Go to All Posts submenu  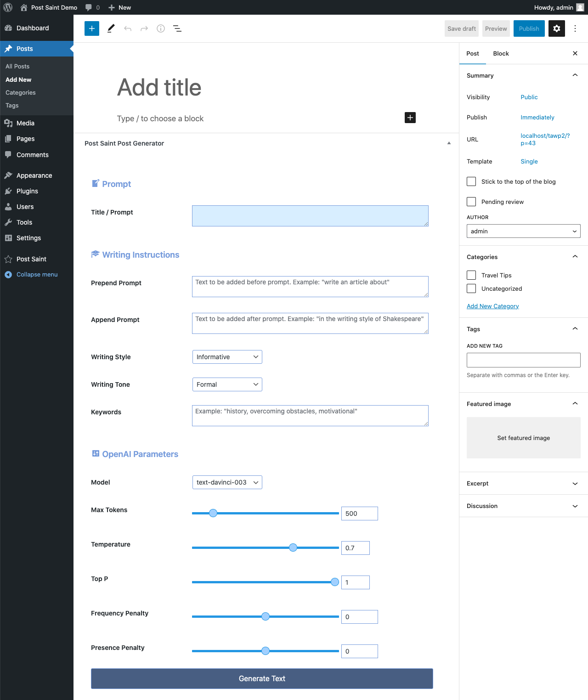pyautogui.click(x=17, y=66)
